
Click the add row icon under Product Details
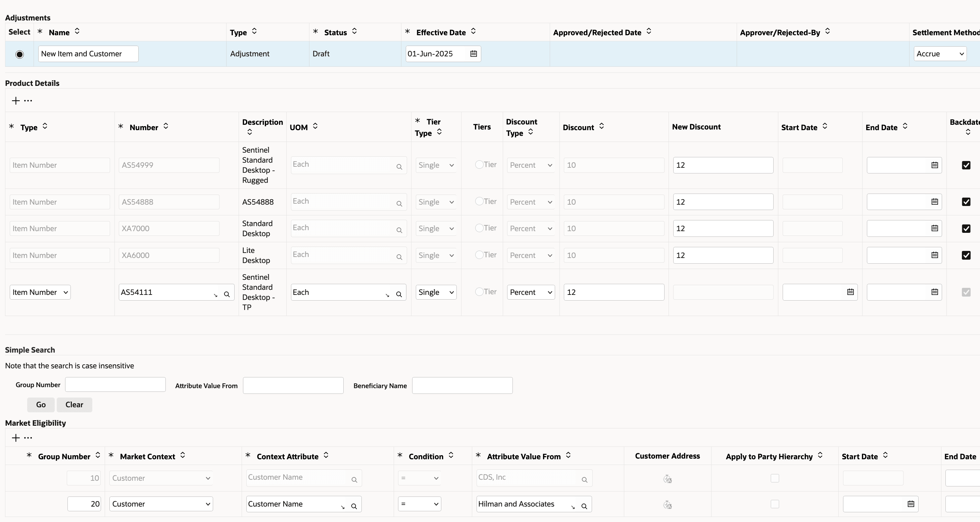[x=15, y=101]
